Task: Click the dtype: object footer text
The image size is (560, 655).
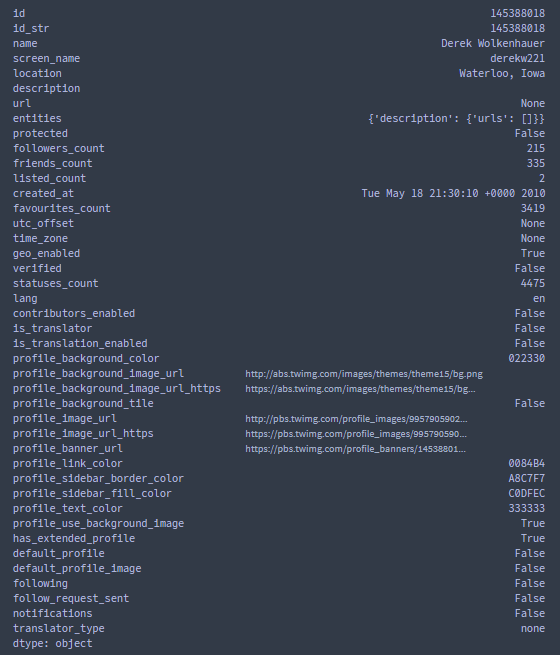Action: point(53,643)
